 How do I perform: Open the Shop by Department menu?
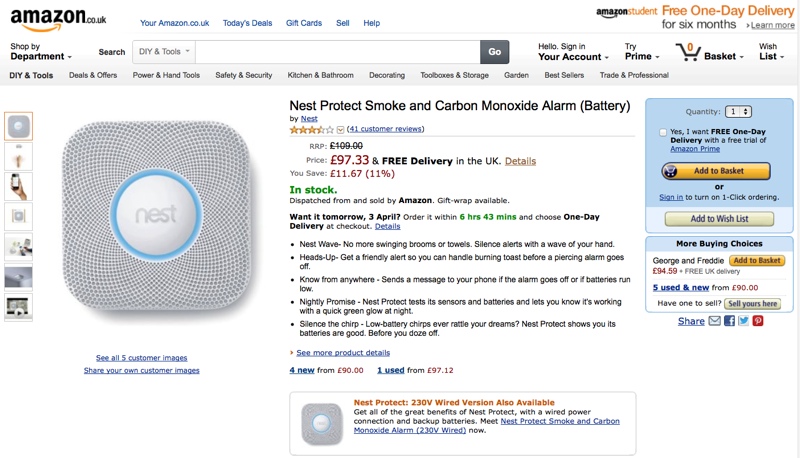click(40, 52)
